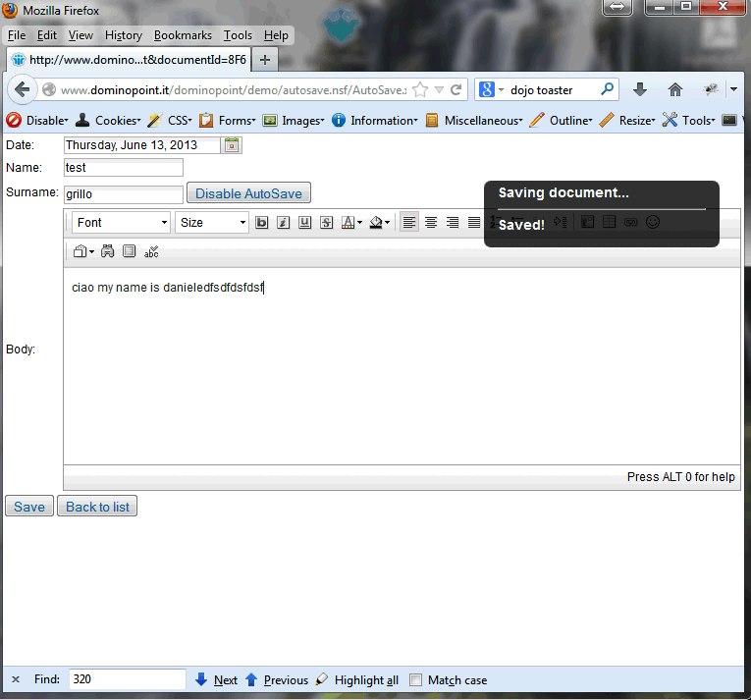Justify text in editor

point(474,222)
